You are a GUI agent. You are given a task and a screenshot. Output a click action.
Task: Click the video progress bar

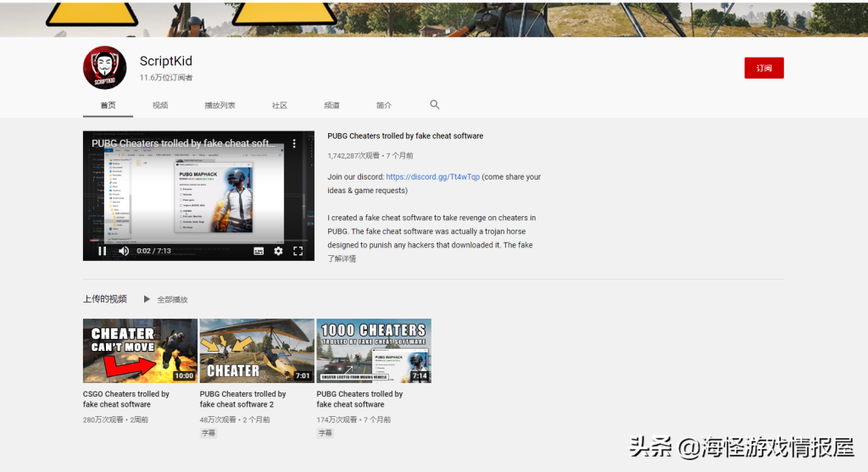(x=198, y=241)
